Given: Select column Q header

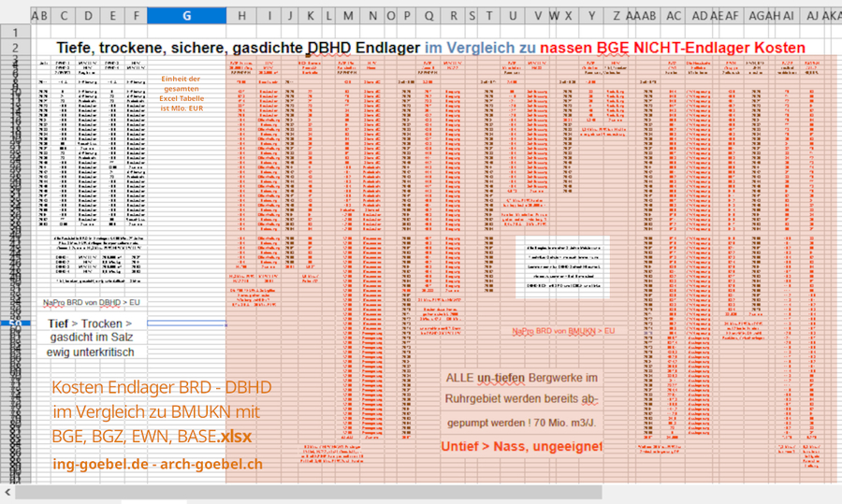Looking at the screenshot, I should 428,15.
